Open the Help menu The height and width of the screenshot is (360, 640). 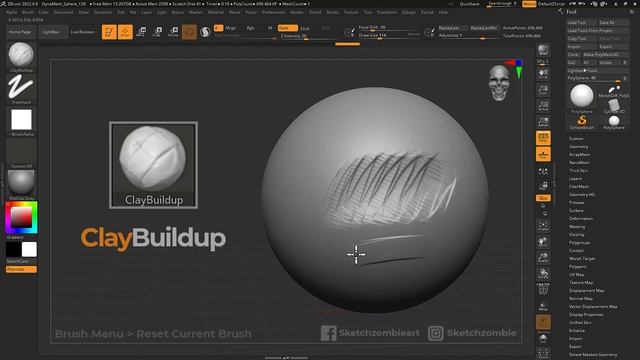coord(443,12)
